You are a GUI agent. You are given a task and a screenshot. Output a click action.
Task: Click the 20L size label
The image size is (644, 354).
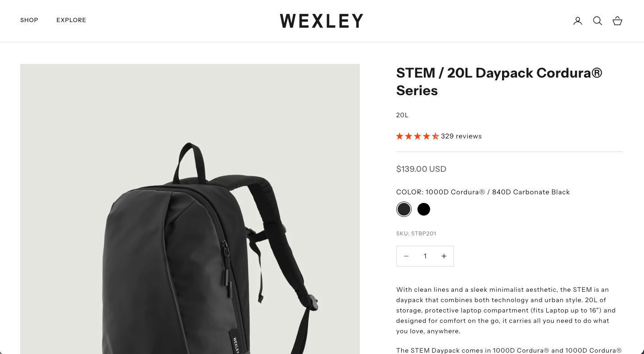402,115
